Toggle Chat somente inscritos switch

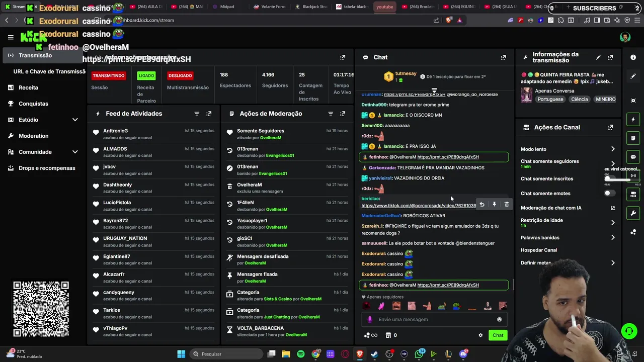coord(610,179)
